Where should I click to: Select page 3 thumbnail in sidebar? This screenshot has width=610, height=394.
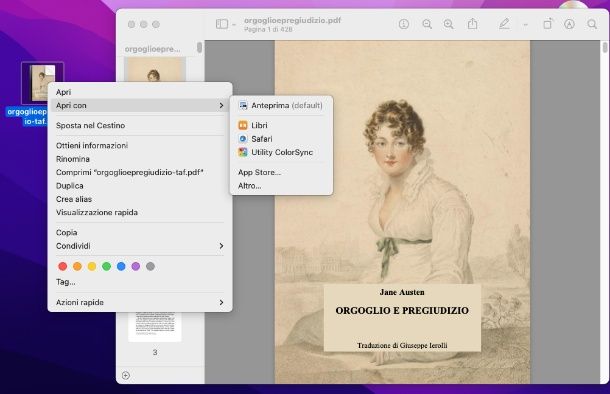(x=155, y=326)
